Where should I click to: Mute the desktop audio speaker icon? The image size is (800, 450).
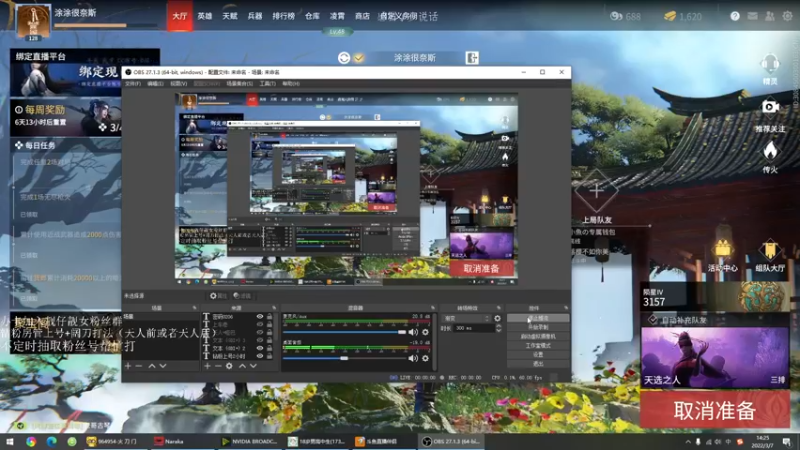pos(413,358)
